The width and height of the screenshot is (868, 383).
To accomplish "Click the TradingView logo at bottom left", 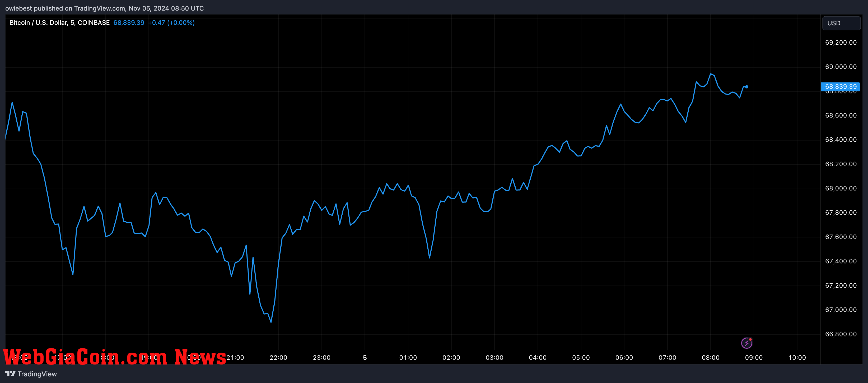I will pyautogui.click(x=31, y=374).
